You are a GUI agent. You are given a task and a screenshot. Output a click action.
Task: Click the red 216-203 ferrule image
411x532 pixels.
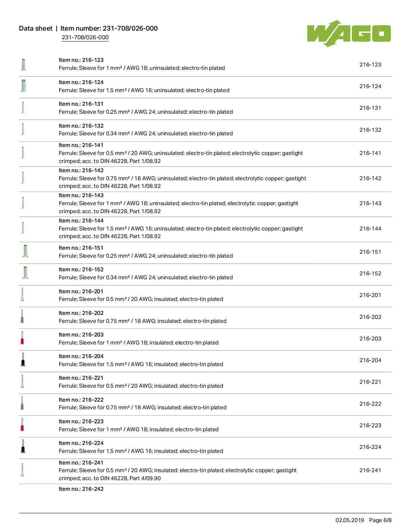22,338
